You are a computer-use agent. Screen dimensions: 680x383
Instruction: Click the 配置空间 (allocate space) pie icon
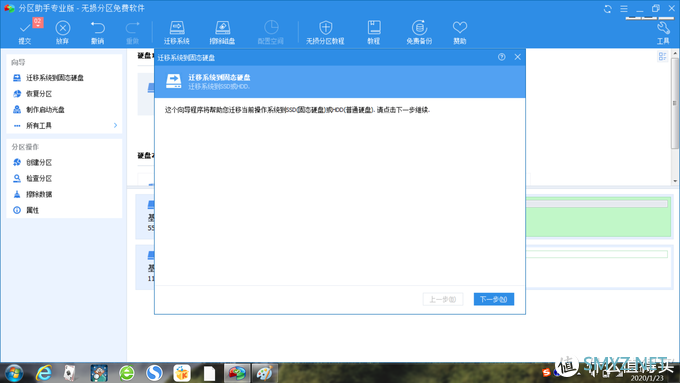point(271,28)
